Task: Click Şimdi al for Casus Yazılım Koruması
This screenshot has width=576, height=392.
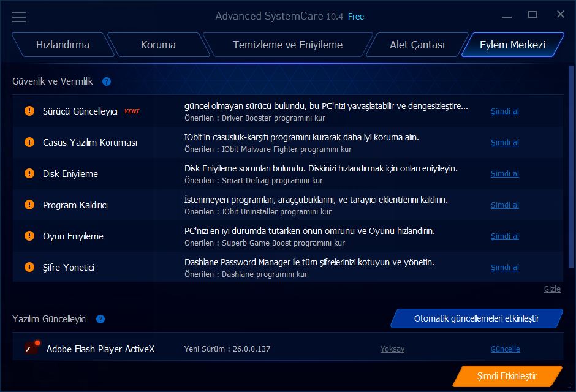Action: coord(505,143)
